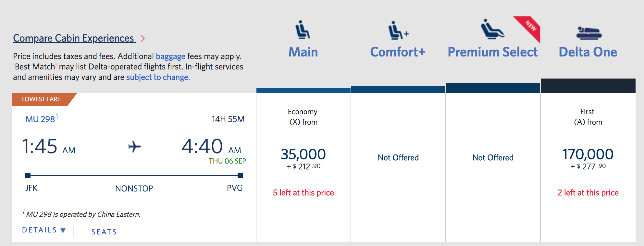Image resolution: width=644 pixels, height=246 pixels.
Task: Click the airplane icon between flight times
Action: click(x=134, y=147)
